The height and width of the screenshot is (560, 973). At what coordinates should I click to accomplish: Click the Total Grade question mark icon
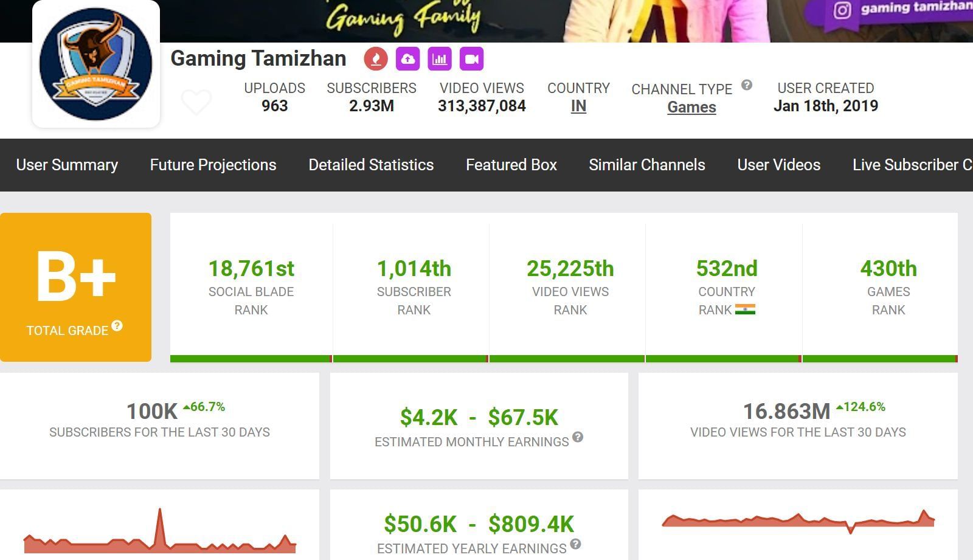tap(117, 326)
